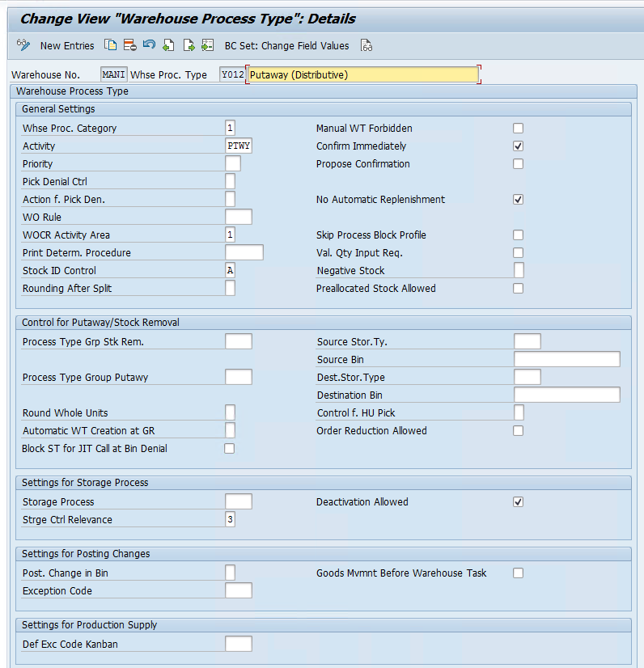The image size is (644, 668).
Task: Click the Storage Process input field
Action: tap(239, 501)
